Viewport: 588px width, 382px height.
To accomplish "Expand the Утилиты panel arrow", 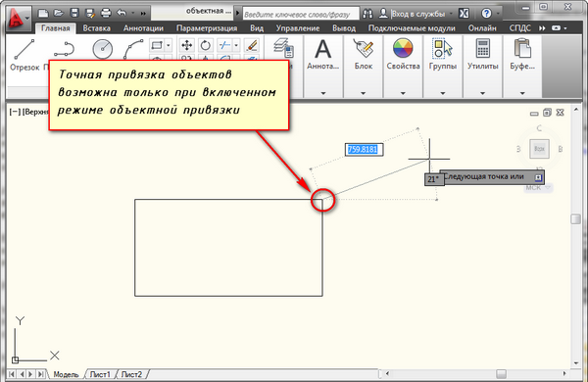I will pyautogui.click(x=482, y=93).
